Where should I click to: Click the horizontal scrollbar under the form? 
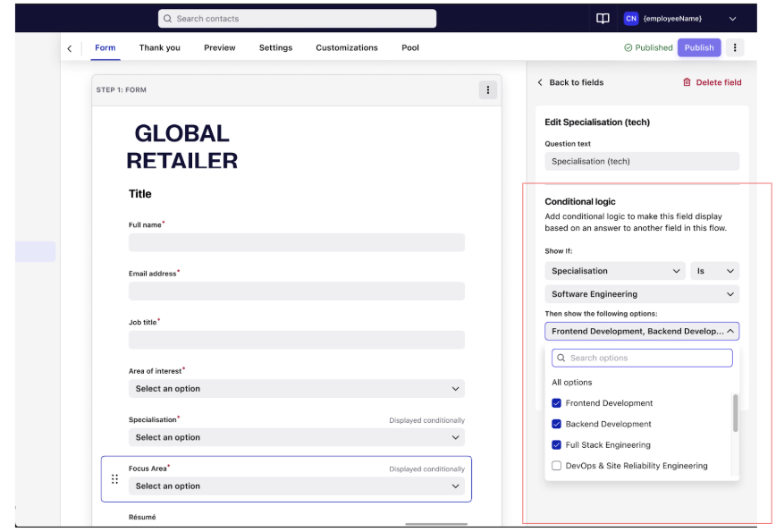tap(436, 524)
